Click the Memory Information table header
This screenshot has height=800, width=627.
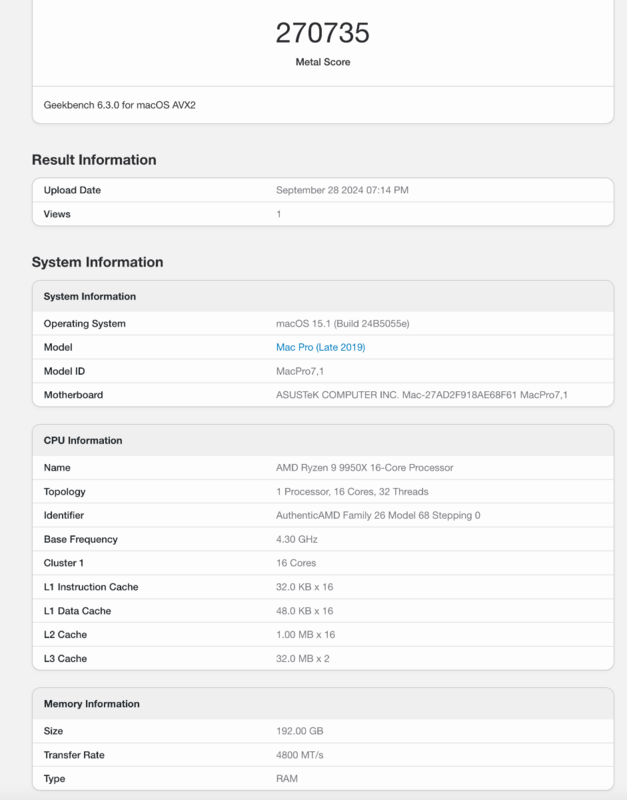92,704
